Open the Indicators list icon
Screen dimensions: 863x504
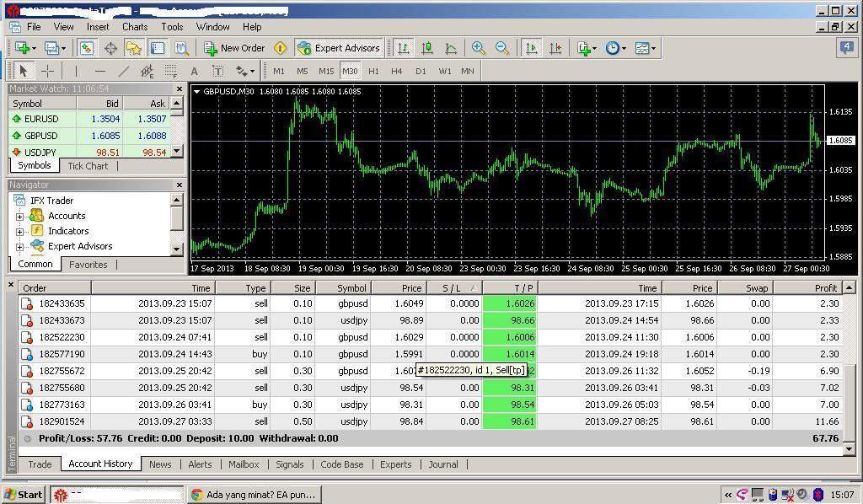(583, 48)
